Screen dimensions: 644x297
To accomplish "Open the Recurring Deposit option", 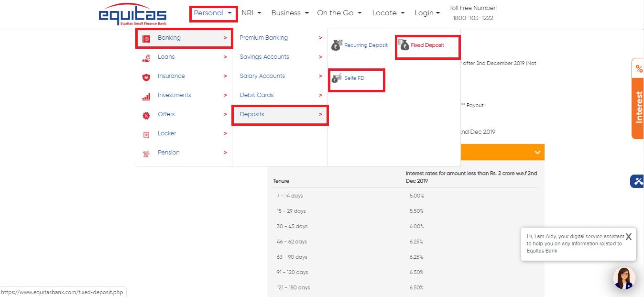I will (x=361, y=45).
